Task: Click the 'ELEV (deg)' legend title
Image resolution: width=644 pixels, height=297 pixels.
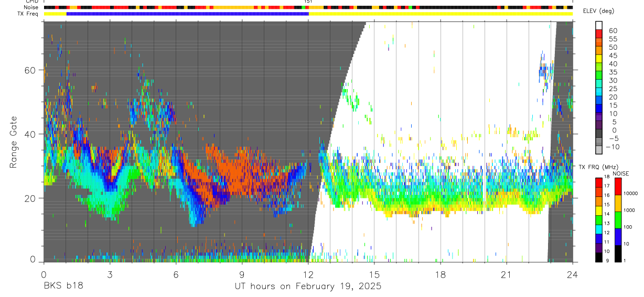Action: coord(598,12)
